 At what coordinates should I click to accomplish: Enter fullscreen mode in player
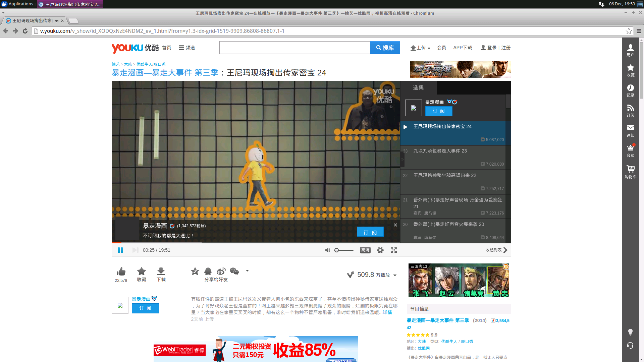coord(394,250)
